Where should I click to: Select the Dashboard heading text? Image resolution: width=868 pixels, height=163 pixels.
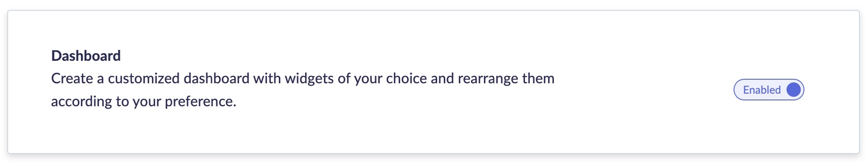tap(86, 55)
